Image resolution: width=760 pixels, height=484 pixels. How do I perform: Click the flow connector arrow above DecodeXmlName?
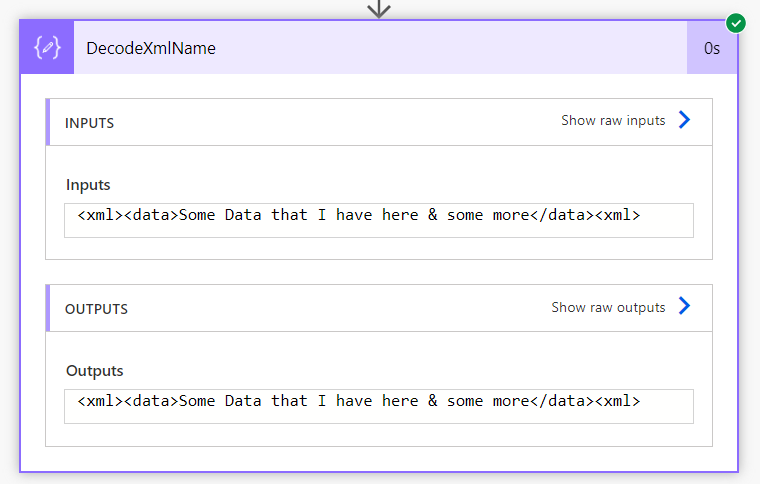pos(379,8)
